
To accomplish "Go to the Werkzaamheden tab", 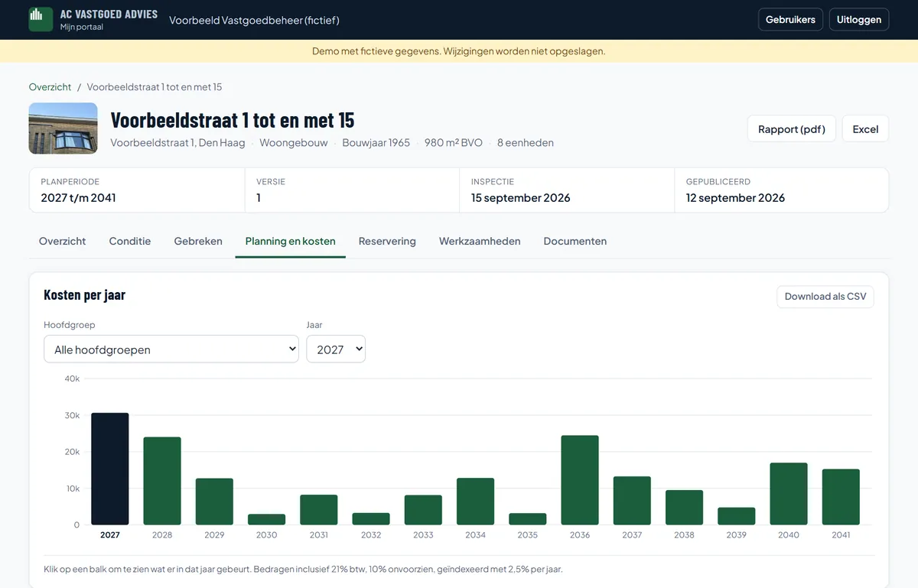I will coord(480,241).
